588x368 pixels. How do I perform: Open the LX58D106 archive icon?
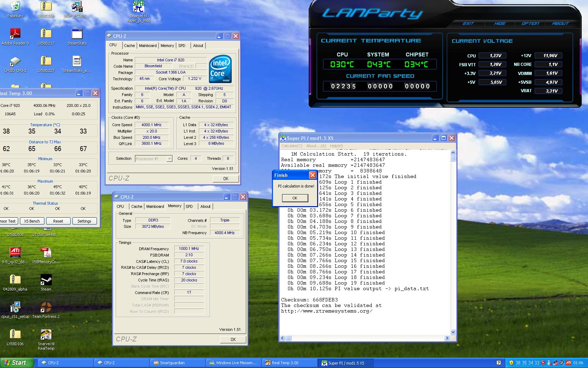(15, 334)
